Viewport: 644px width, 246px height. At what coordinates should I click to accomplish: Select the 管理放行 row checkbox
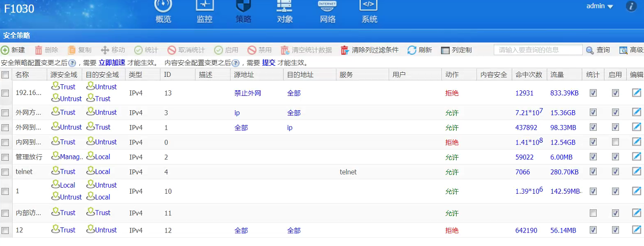click(x=5, y=157)
